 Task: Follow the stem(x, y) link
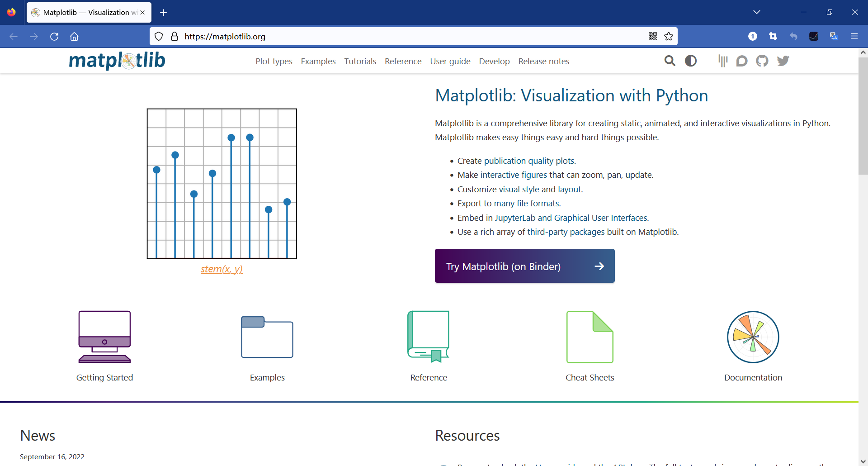pyautogui.click(x=222, y=269)
